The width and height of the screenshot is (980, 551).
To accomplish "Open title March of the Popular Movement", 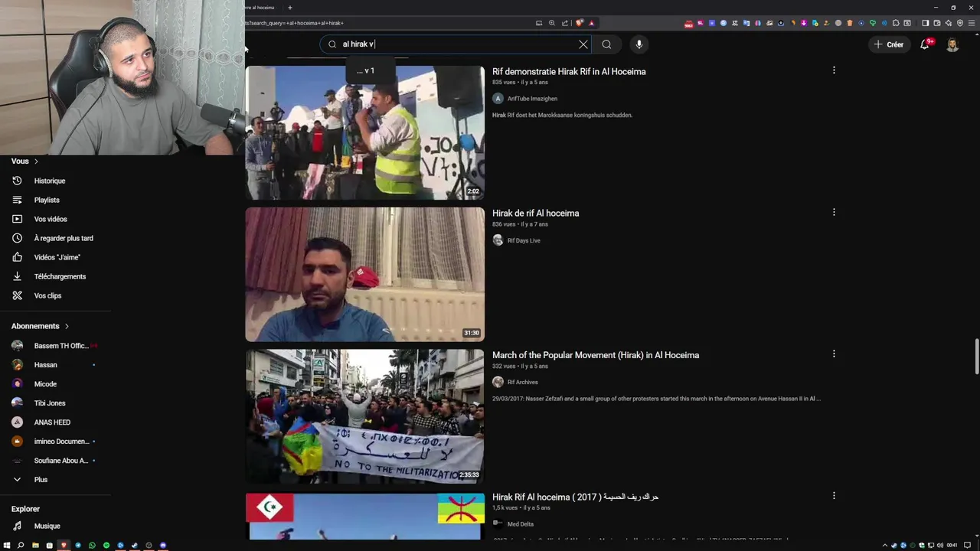I will [x=596, y=355].
